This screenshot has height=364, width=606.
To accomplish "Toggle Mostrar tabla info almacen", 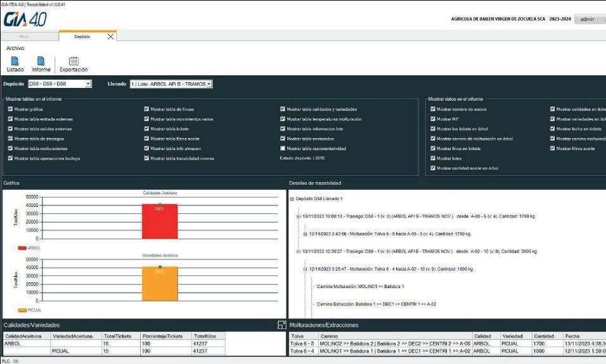I will click(146, 148).
